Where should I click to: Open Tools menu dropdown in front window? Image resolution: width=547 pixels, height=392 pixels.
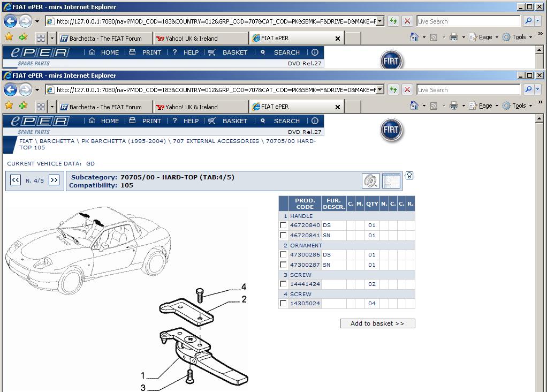[x=530, y=106]
